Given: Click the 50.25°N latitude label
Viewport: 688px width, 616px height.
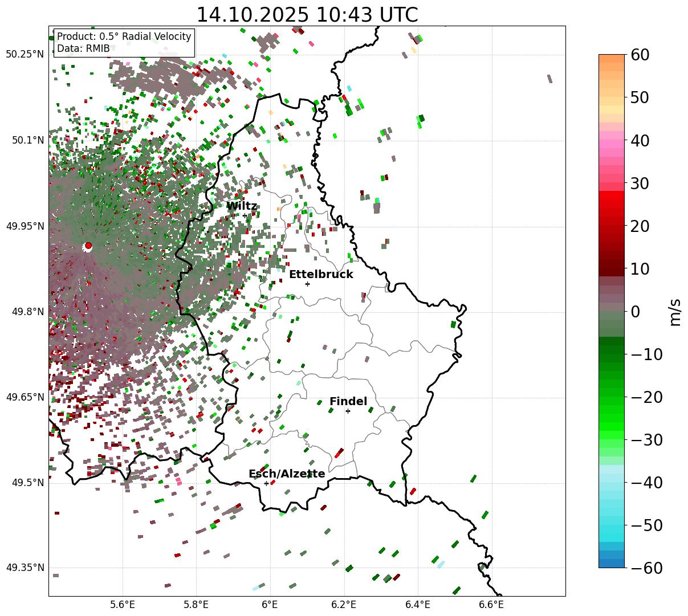Looking at the screenshot, I should tap(25, 55).
